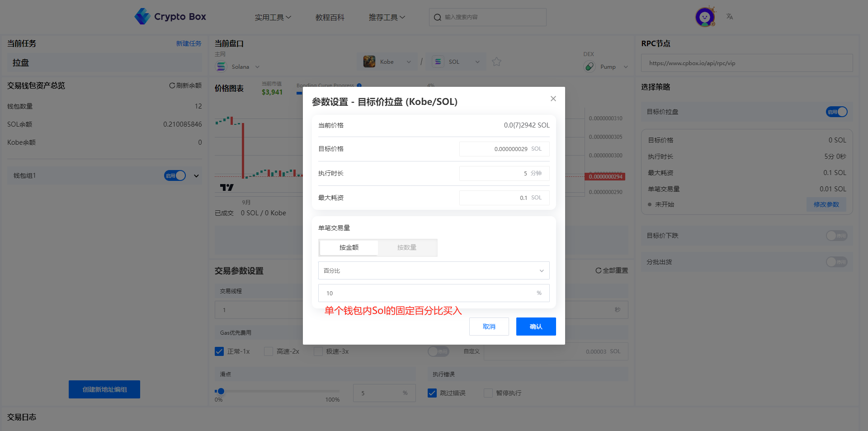This screenshot has height=431, width=868.
Task: Open the user avatar profile icon
Action: [704, 17]
